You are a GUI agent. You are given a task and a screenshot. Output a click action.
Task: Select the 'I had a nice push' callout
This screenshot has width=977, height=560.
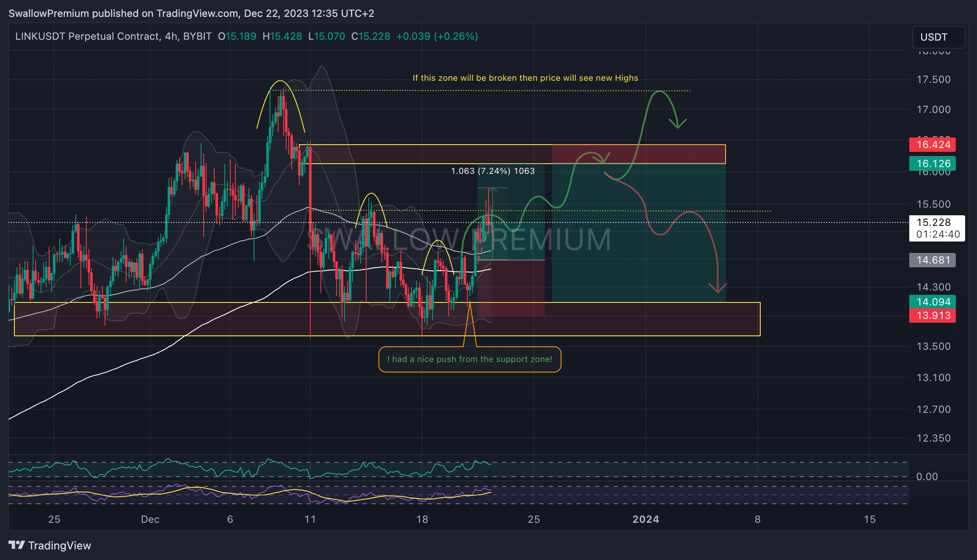[x=470, y=360]
